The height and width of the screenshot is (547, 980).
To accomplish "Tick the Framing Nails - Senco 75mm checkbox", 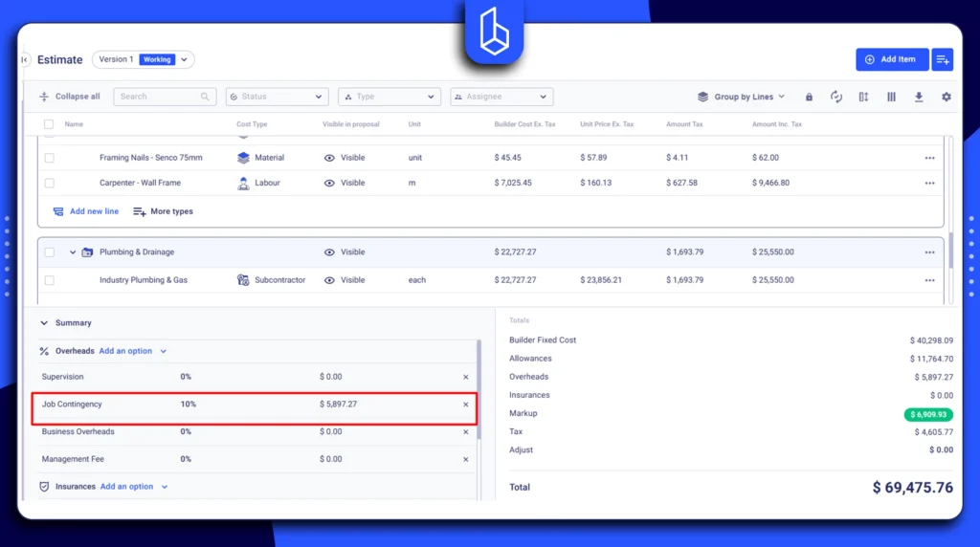I will [49, 158].
